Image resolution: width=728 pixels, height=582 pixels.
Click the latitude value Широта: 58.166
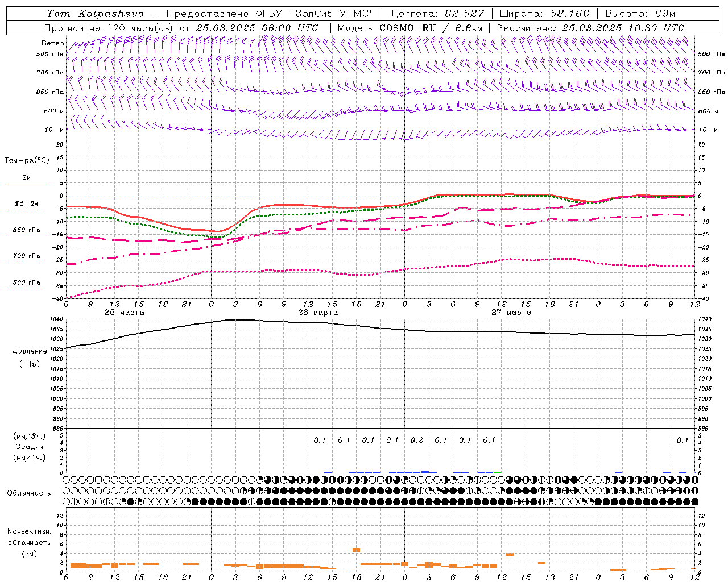544,14
